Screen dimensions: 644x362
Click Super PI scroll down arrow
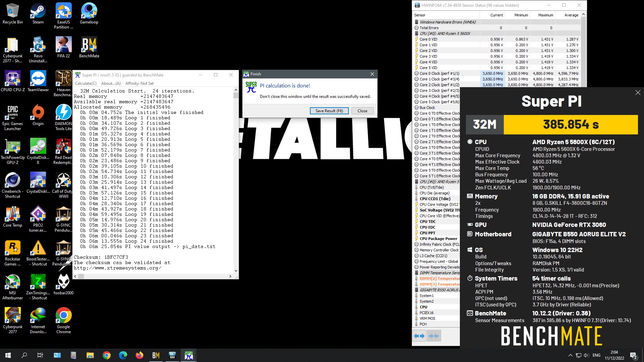236,271
